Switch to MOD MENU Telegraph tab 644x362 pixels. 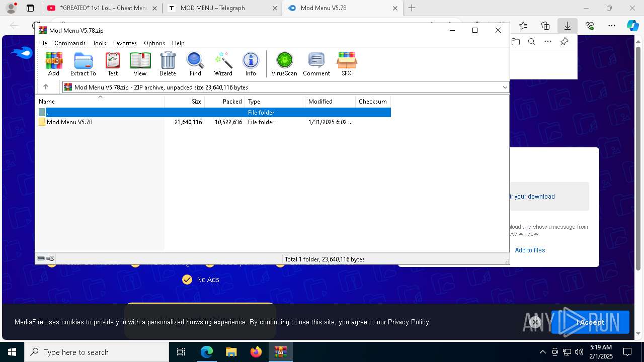[x=223, y=8]
